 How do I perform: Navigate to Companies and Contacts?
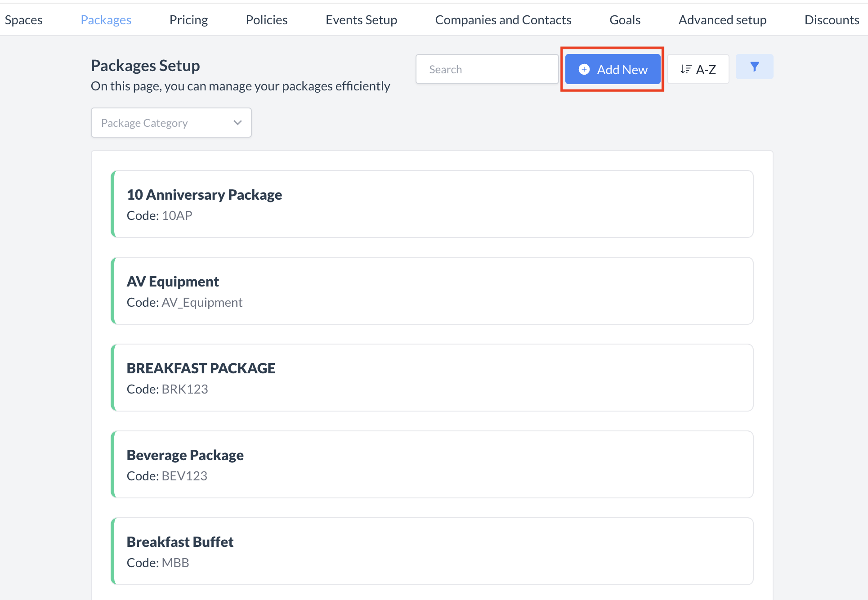coord(503,19)
